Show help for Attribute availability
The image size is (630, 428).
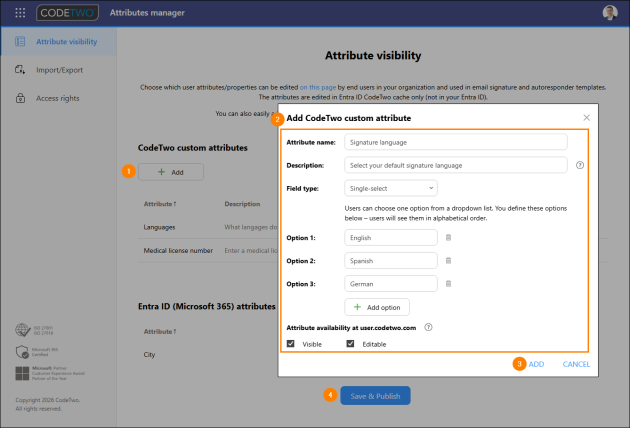(x=428, y=327)
